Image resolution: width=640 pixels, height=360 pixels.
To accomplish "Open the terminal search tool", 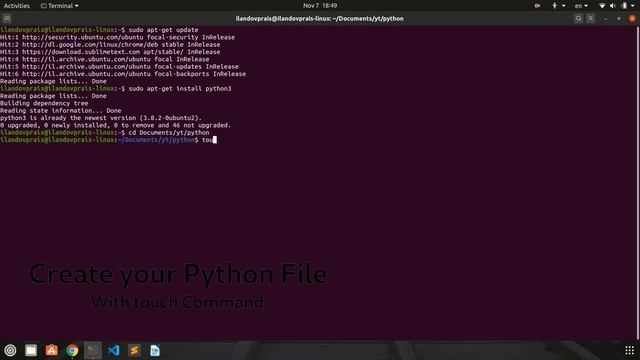I will (578, 18).
